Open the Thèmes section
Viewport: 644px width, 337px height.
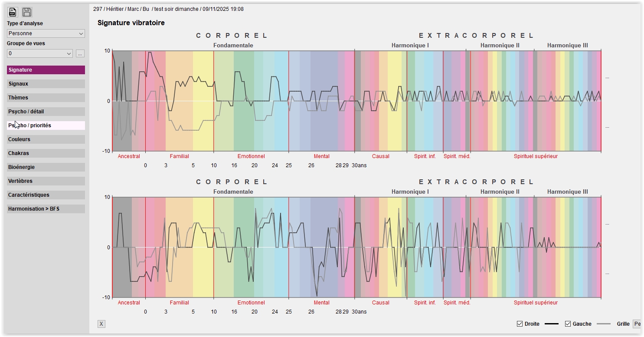(46, 98)
